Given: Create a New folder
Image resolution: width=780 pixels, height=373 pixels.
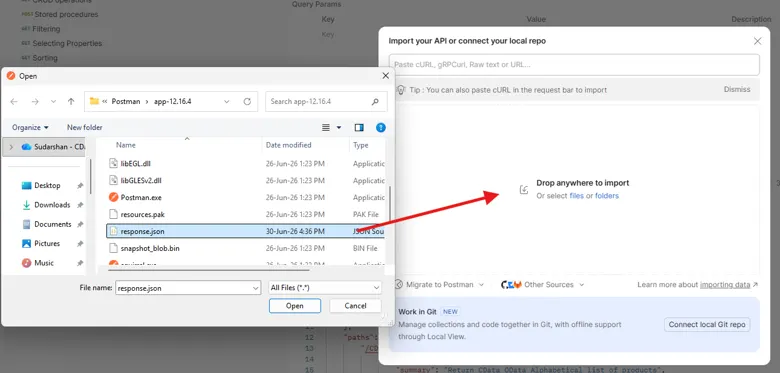Looking at the screenshot, I should 85,127.
